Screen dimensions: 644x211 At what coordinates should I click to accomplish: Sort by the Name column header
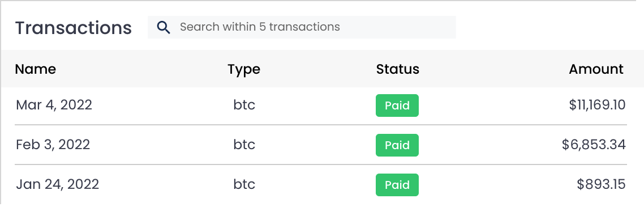(x=35, y=69)
